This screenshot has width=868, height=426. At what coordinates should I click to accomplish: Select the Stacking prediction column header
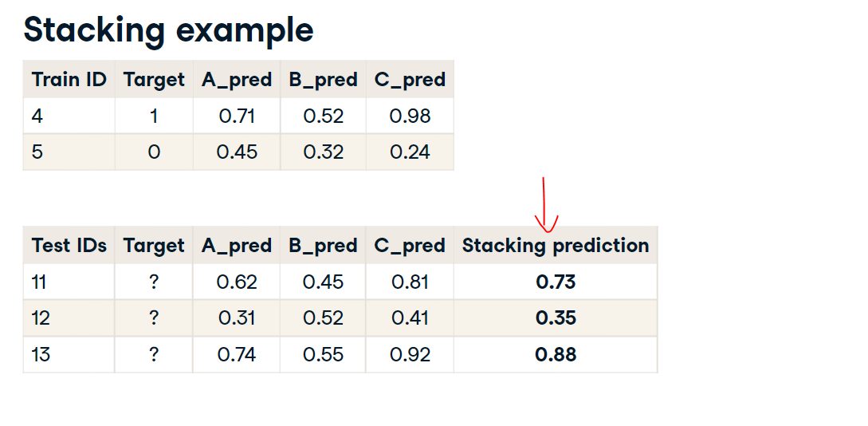(x=556, y=246)
